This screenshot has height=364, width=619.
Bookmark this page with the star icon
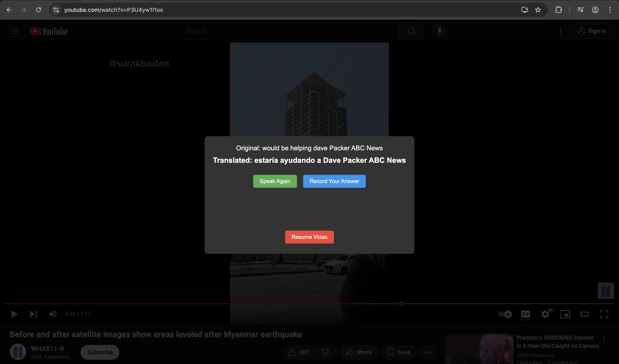coord(538,10)
